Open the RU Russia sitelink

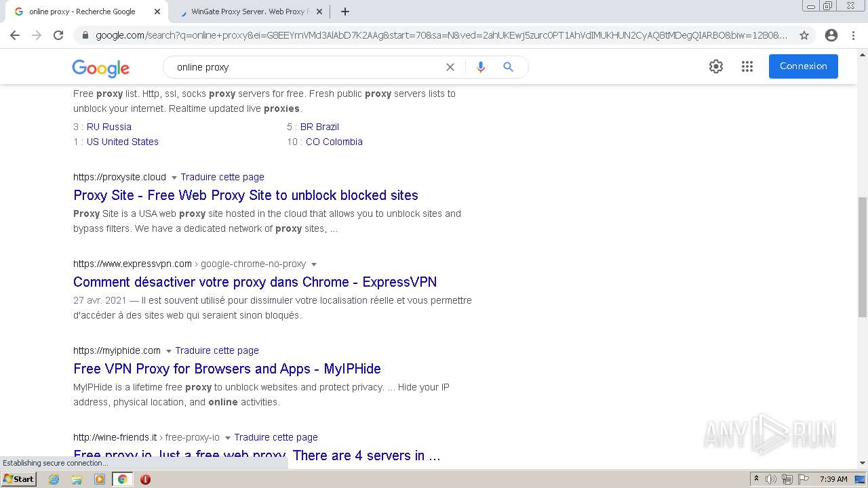(x=109, y=127)
